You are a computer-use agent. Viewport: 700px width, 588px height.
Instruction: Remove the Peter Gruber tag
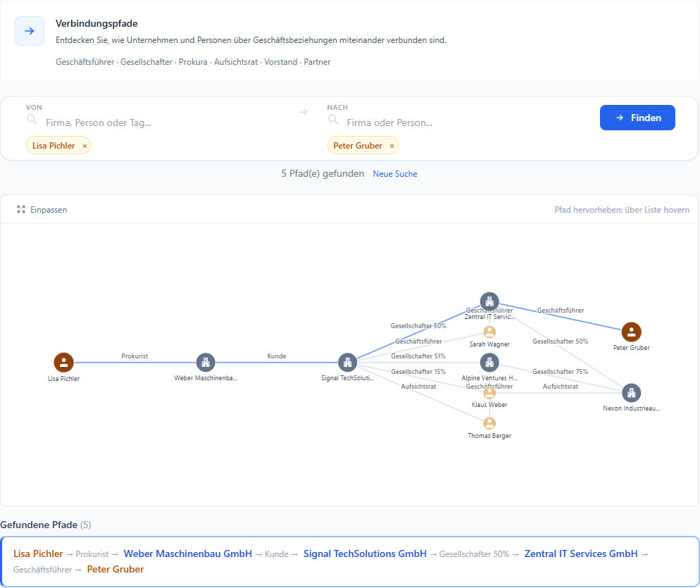[392, 146]
